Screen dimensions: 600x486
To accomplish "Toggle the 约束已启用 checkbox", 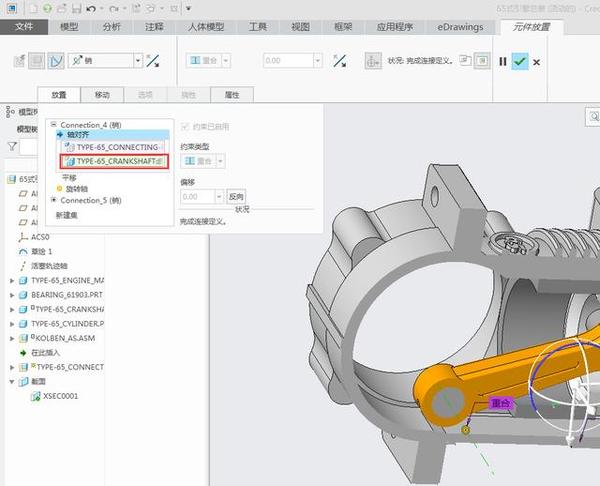I will tap(185, 127).
